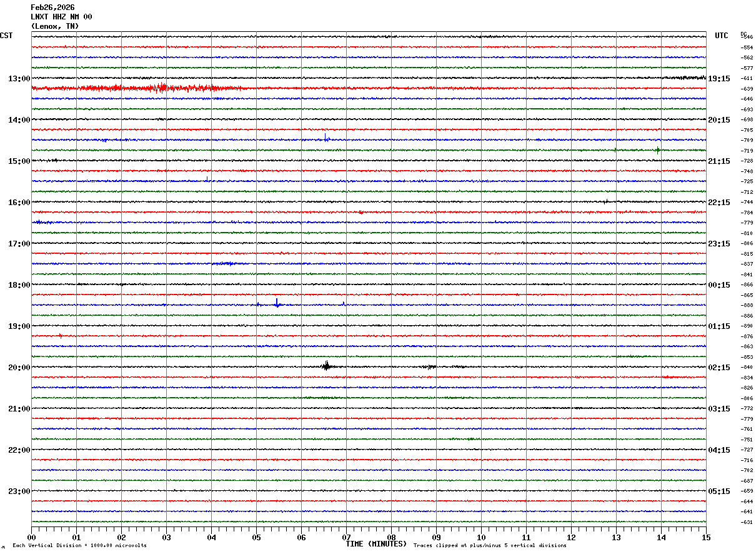Click the 13:00 CST time label
The image size is (756, 554).
(x=19, y=79)
